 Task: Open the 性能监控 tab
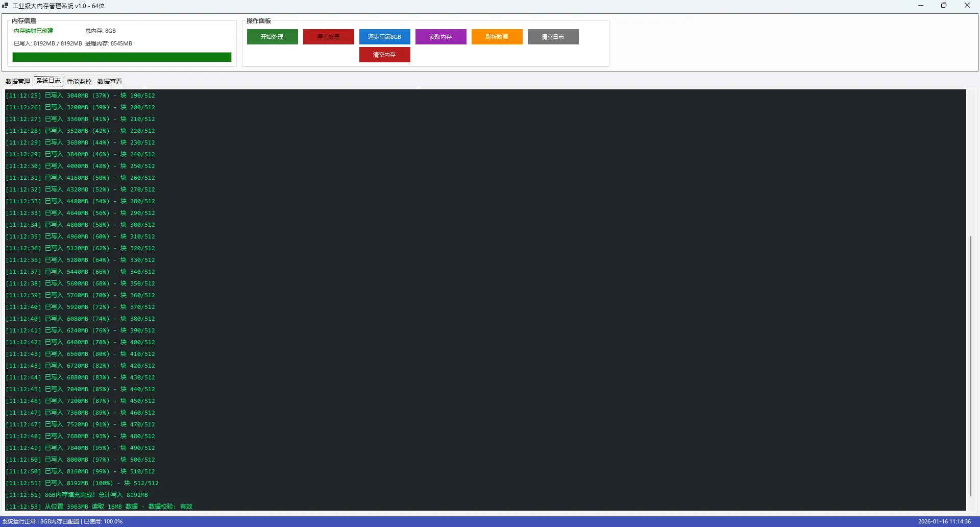(79, 82)
